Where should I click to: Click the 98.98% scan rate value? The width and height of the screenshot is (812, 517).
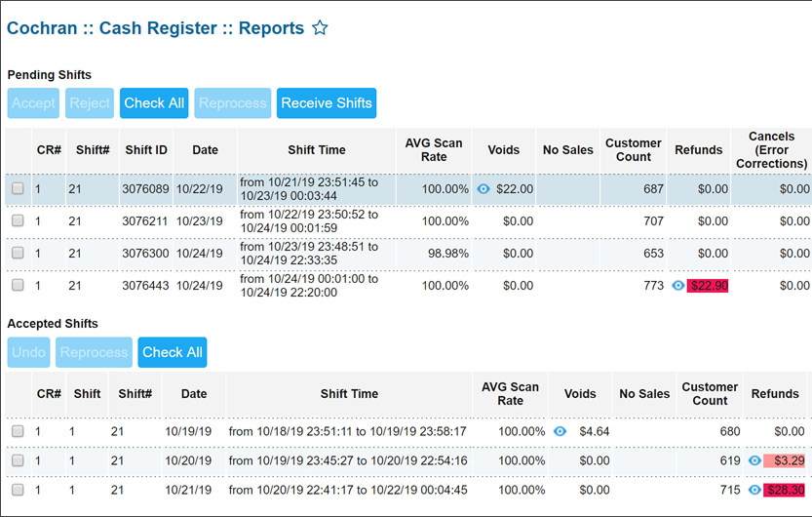tap(448, 254)
